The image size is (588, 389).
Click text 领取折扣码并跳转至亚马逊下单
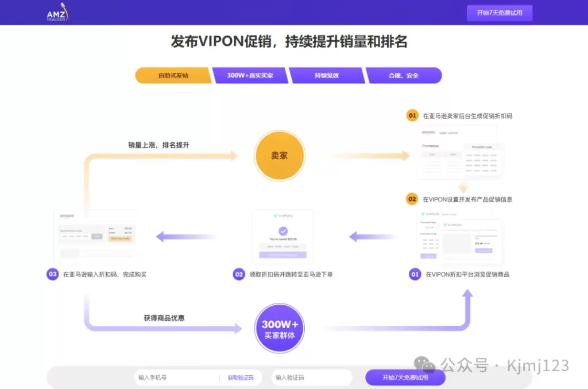point(291,274)
